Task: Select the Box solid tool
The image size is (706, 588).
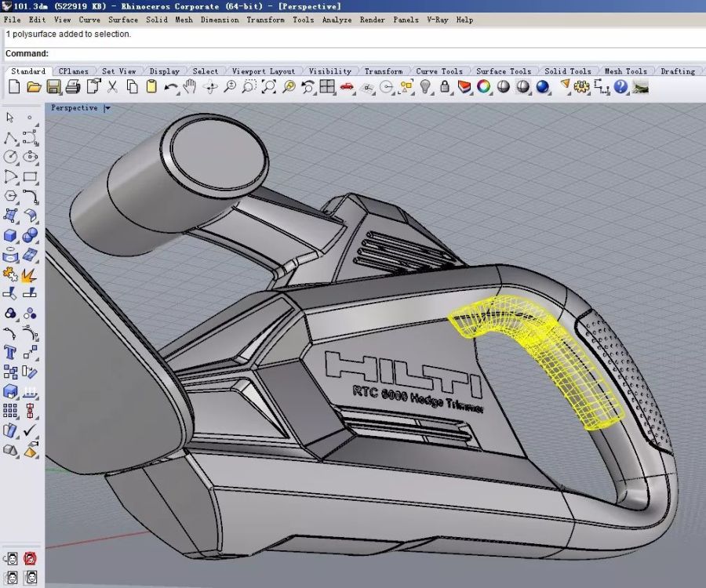Action: coord(11,235)
